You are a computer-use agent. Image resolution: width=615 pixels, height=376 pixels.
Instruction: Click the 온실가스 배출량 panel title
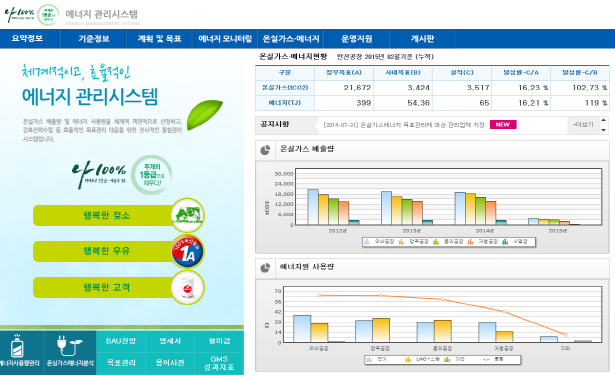[x=307, y=149]
